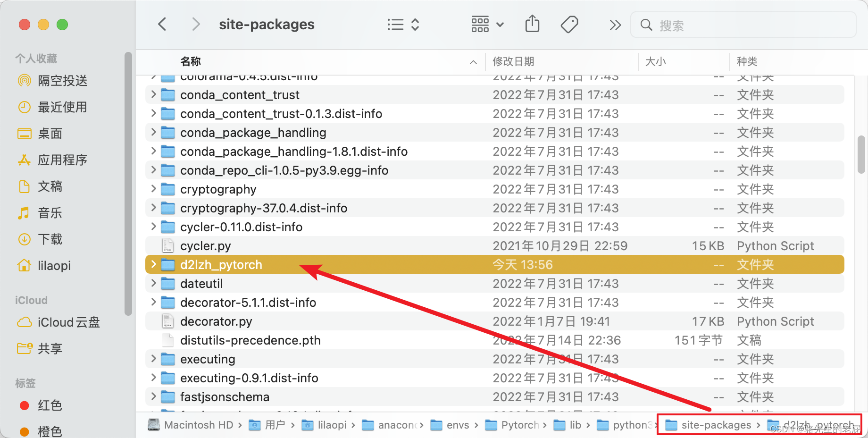Click the Edit Tags icon

(x=569, y=24)
